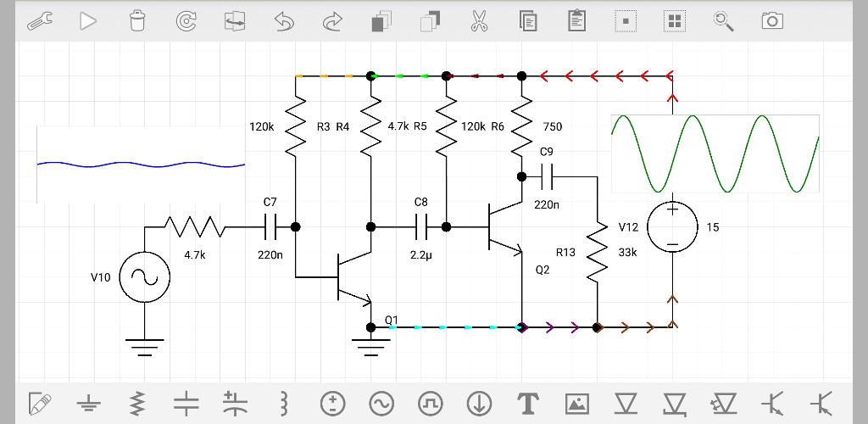The width and height of the screenshot is (868, 424).
Task: Click the scissors cut icon
Action: coord(479,21)
